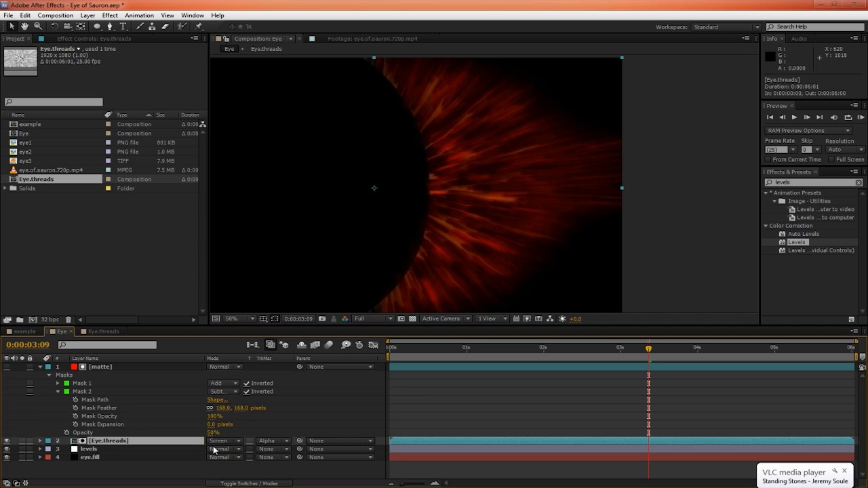Screen dimensions: 868x488
Task: Select the Hand tool
Action: click(x=24, y=26)
